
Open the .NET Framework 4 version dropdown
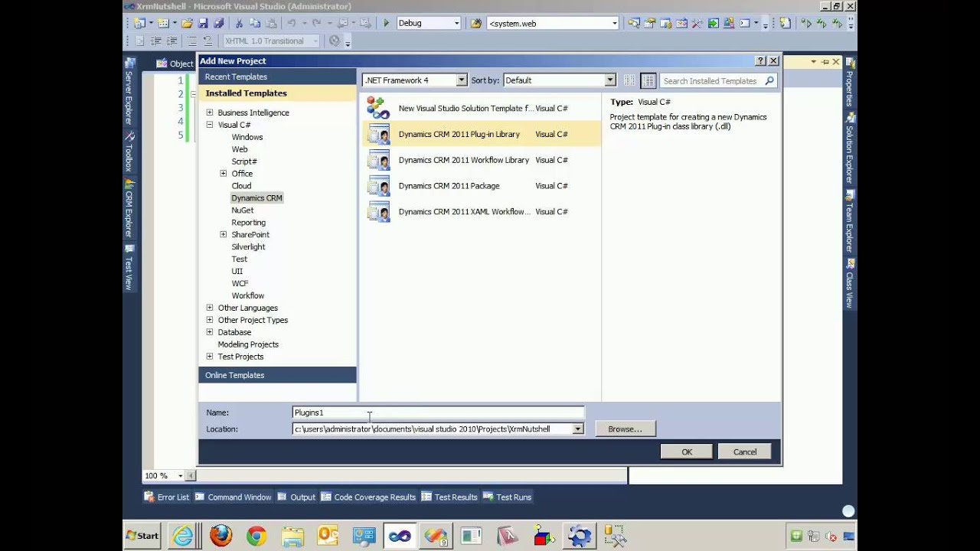462,80
